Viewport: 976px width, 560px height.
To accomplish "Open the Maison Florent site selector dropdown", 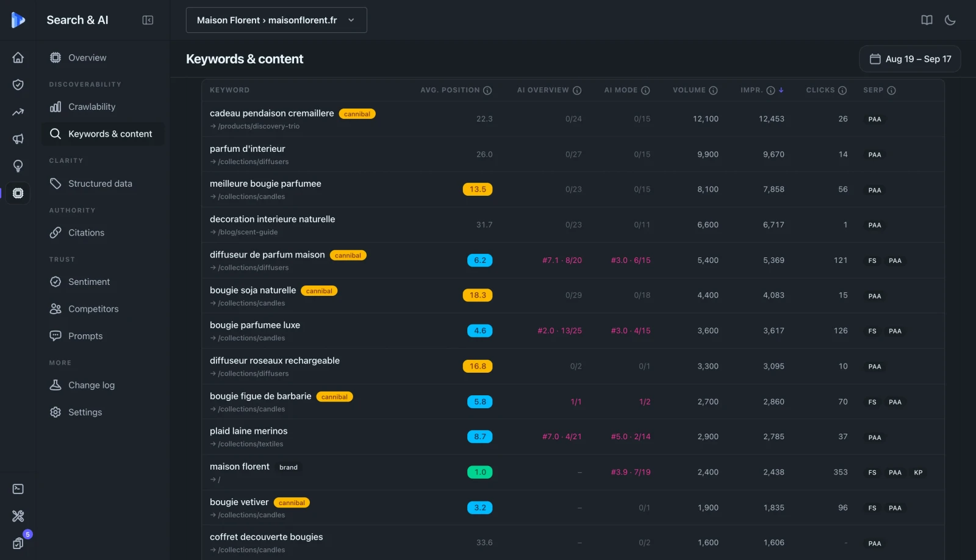I will [x=276, y=20].
